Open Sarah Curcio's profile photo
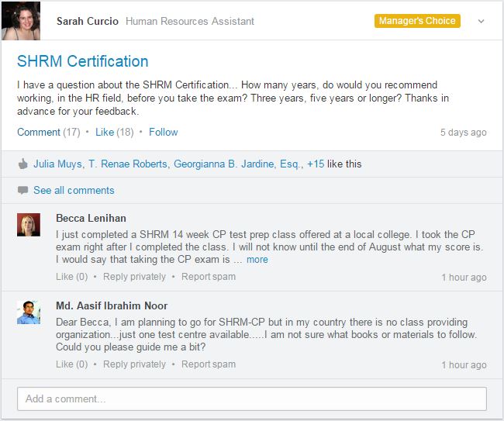 click(21, 21)
